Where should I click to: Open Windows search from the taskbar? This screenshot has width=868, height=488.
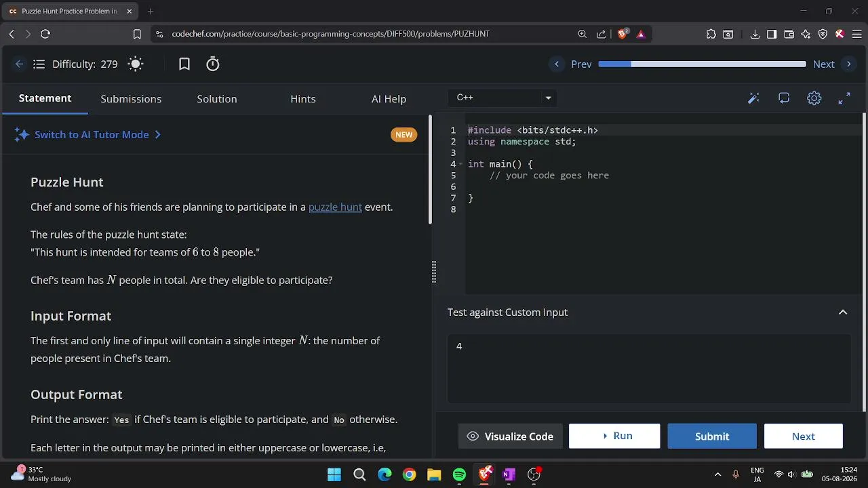(x=359, y=475)
